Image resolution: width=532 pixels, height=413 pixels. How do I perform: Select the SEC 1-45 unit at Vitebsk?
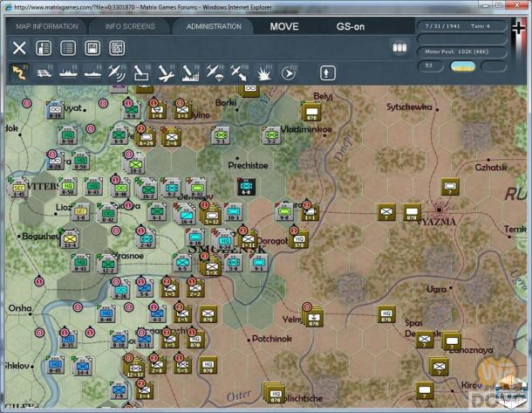point(19,188)
